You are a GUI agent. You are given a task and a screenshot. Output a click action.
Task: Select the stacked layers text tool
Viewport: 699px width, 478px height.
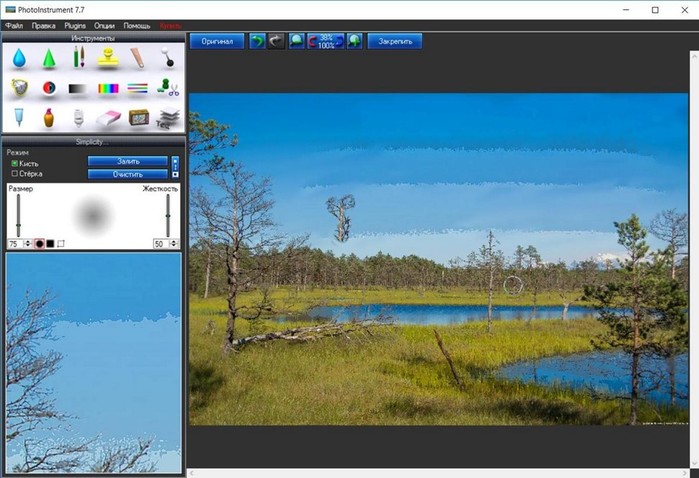click(168, 118)
